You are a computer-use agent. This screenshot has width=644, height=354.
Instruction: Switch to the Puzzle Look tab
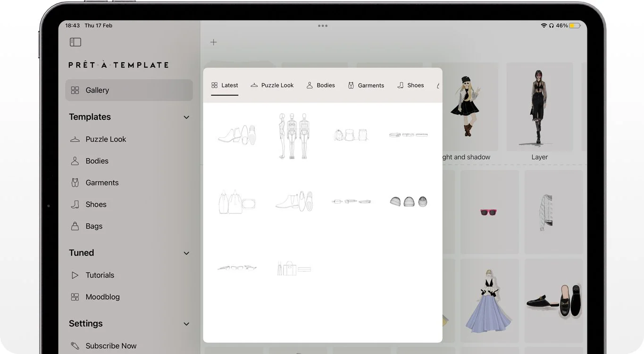(x=272, y=85)
